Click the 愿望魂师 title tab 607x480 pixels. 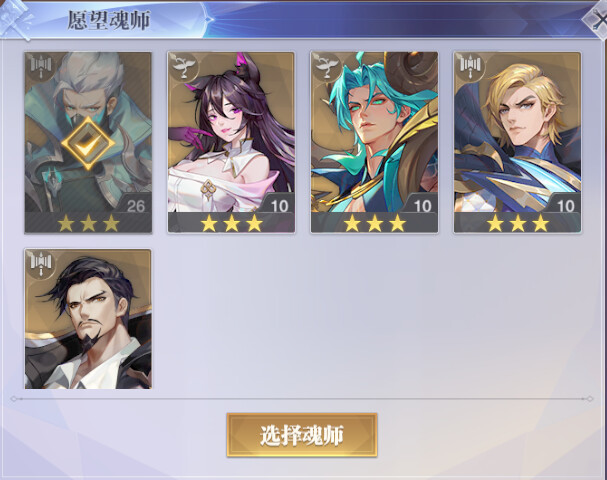pyautogui.click(x=108, y=20)
